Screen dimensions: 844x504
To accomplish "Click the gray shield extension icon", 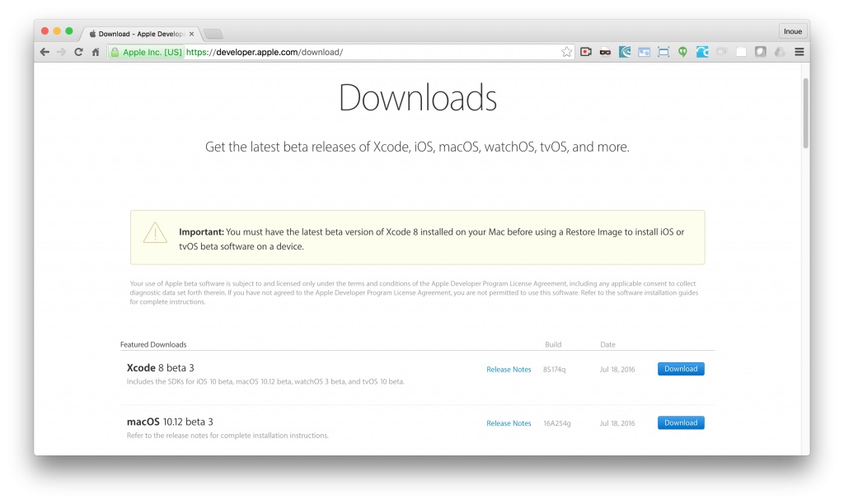I will pos(760,52).
